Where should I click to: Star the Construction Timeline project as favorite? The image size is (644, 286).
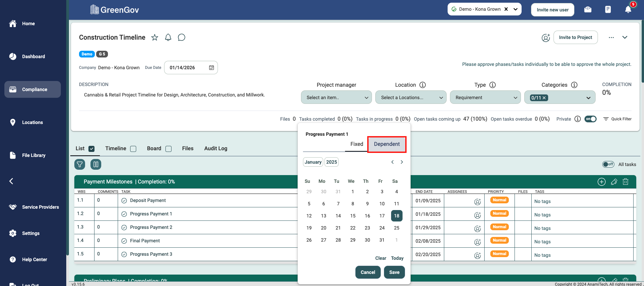coord(155,37)
